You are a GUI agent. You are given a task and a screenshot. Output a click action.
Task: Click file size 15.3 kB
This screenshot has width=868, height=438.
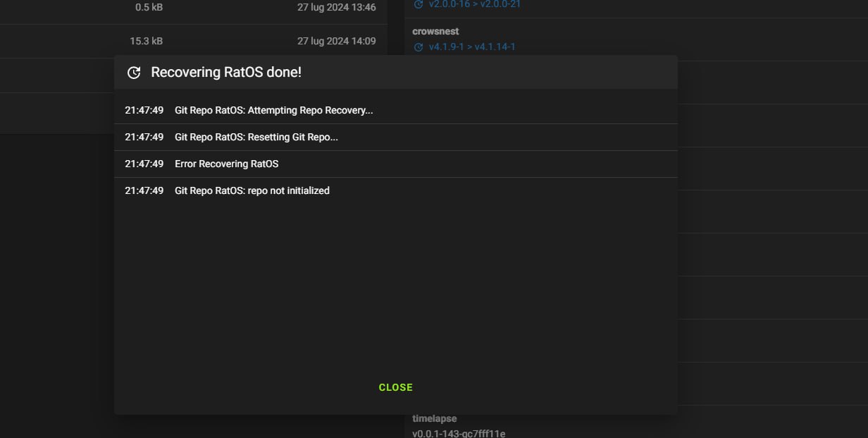click(x=146, y=42)
